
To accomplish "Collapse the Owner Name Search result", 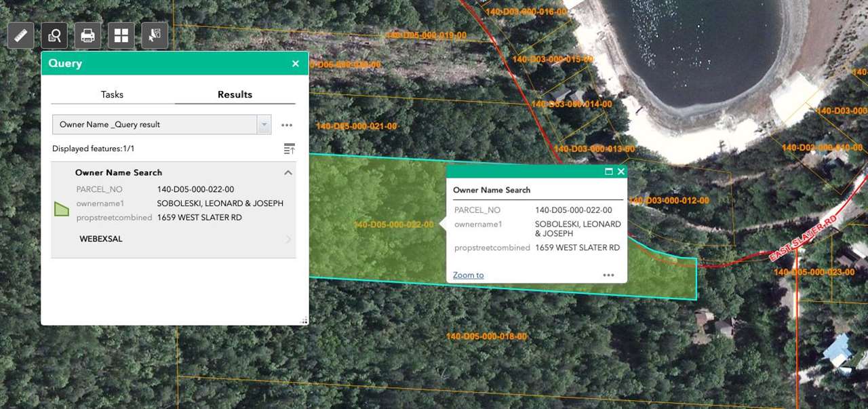I will tap(288, 172).
